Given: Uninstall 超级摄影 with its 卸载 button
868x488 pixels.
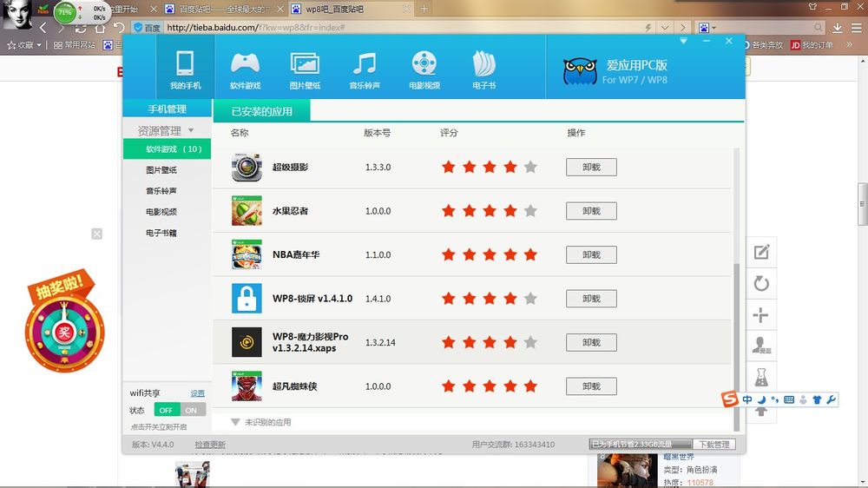Looking at the screenshot, I should click(x=591, y=168).
